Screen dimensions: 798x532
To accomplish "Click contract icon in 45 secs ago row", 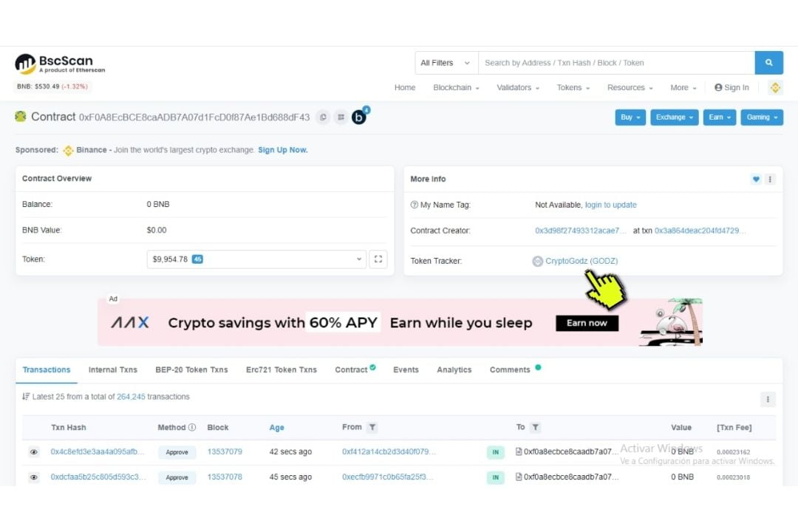I will tap(519, 477).
